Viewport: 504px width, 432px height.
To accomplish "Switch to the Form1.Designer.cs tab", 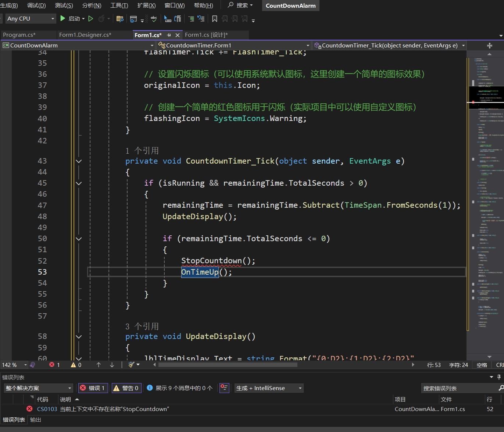I will 85,35.
